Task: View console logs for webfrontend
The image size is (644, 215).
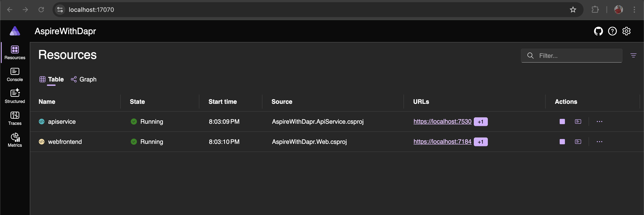Action: (x=578, y=142)
